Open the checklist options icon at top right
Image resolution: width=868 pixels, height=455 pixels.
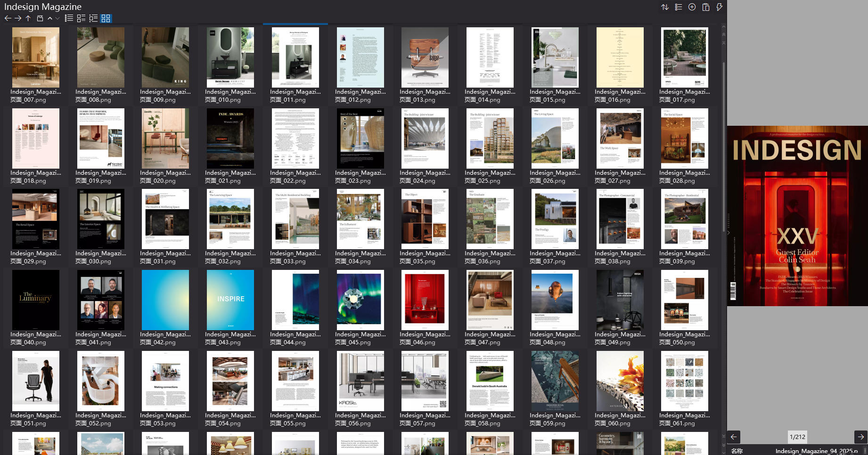click(x=678, y=7)
